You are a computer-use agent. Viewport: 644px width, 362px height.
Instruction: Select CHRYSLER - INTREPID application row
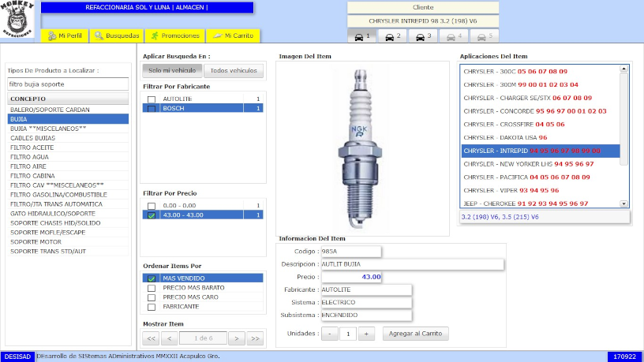pyautogui.click(x=540, y=151)
